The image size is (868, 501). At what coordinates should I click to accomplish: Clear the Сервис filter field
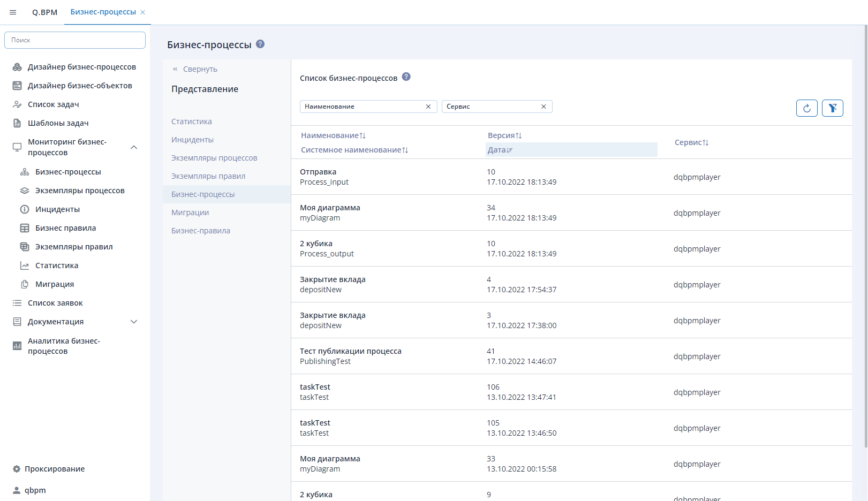point(544,107)
